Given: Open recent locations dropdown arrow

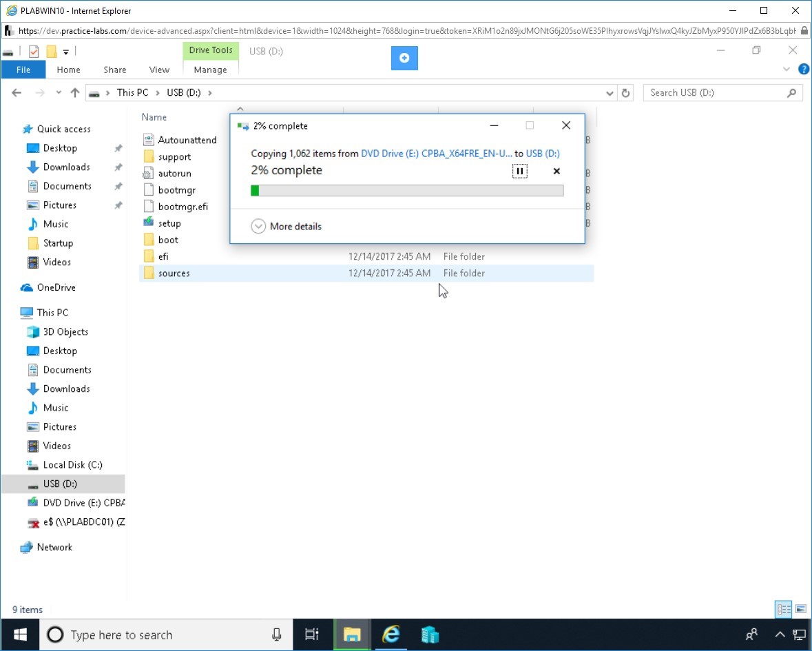Looking at the screenshot, I should click(59, 93).
